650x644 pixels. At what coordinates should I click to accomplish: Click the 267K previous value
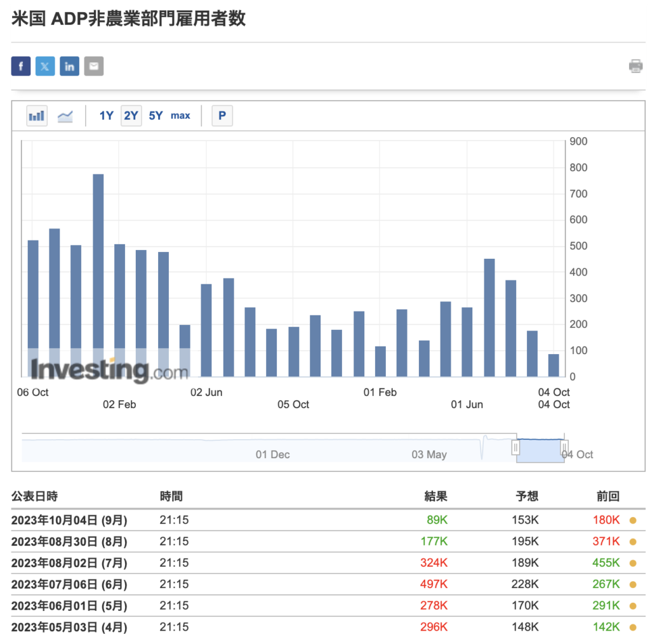(x=606, y=584)
